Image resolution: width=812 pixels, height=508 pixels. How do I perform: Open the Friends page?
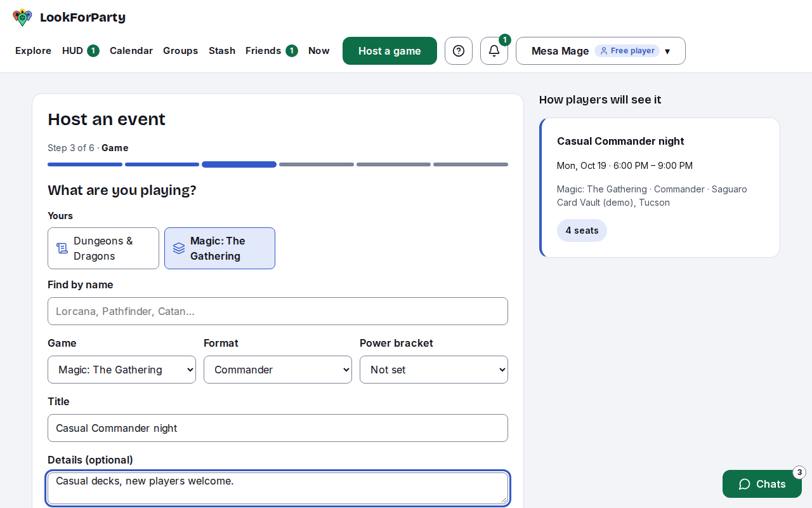point(272,51)
